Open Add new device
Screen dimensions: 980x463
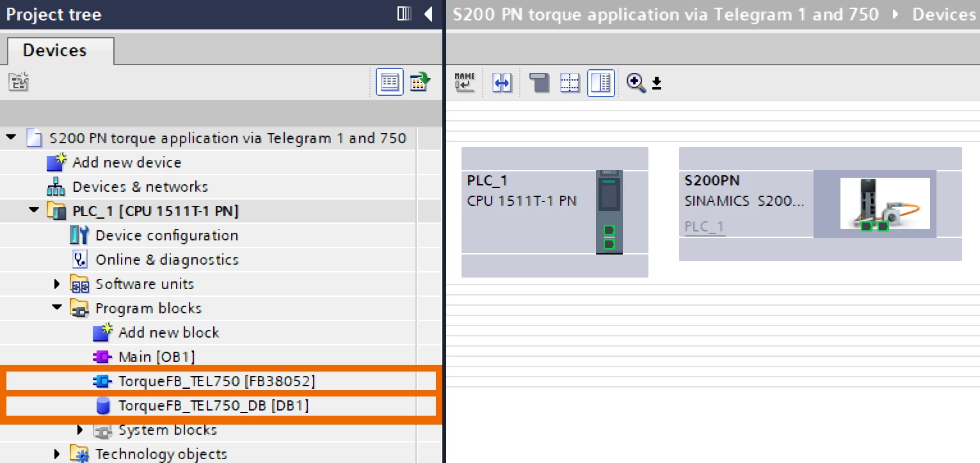(x=127, y=162)
